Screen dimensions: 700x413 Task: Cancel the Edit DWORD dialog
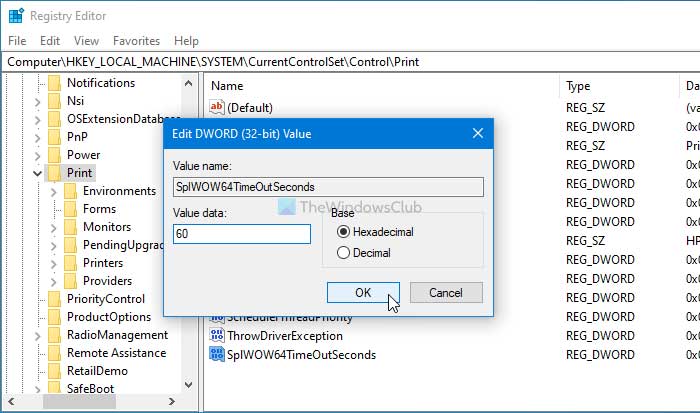tap(446, 292)
